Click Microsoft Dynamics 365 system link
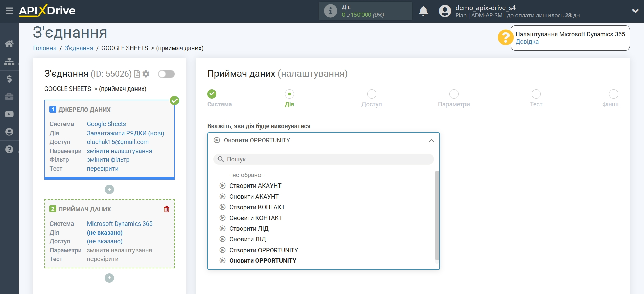The height and width of the screenshot is (294, 644). click(120, 224)
